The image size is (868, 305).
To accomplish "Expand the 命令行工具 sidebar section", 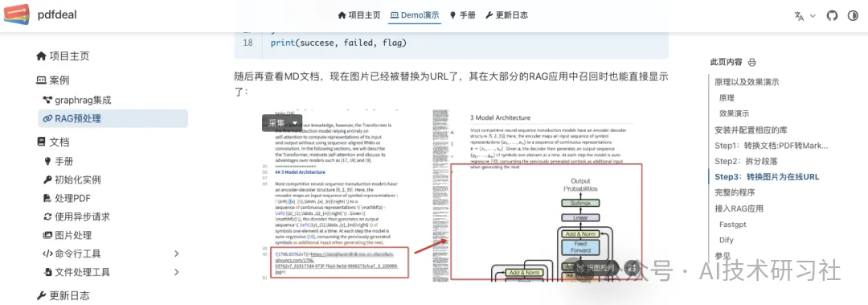I will pyautogui.click(x=177, y=253).
